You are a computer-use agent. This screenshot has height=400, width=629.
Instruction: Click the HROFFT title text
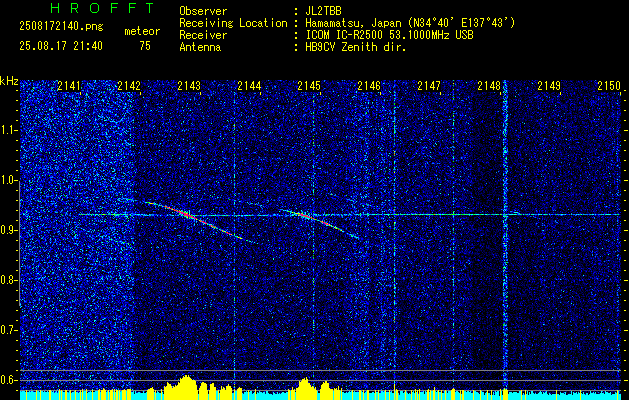(x=103, y=8)
